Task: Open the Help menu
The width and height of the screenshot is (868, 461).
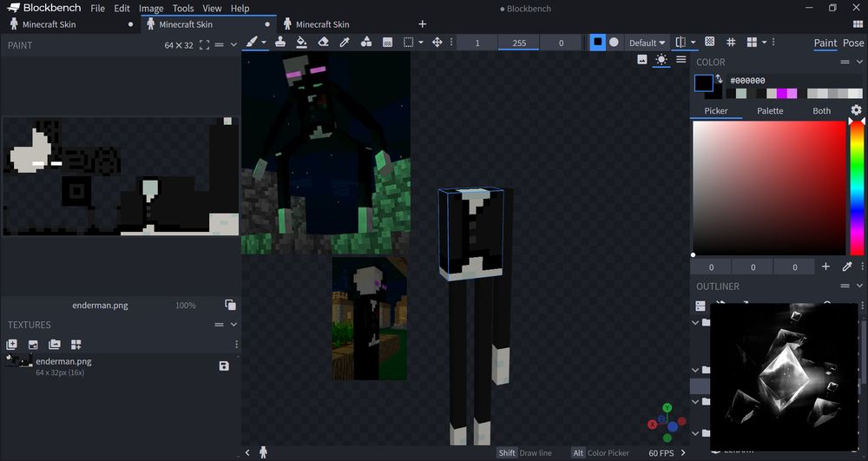Action: point(240,9)
